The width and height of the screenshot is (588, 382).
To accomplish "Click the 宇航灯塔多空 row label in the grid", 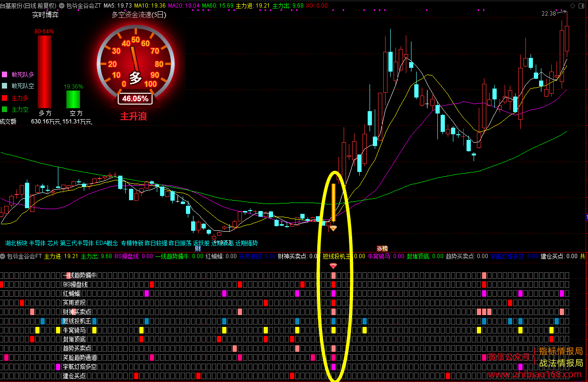I will point(80,367).
